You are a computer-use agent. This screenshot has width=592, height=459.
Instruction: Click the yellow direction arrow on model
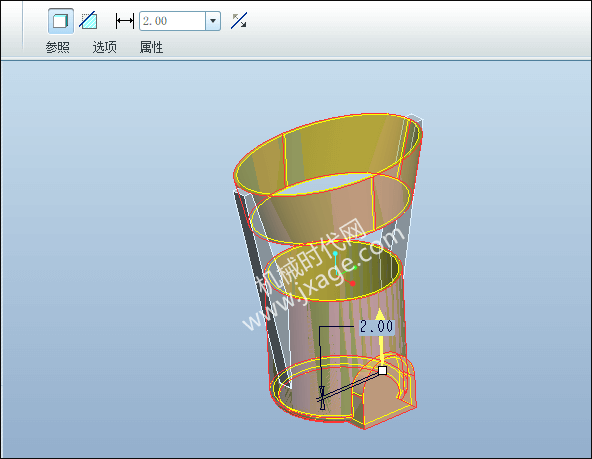[x=381, y=336]
